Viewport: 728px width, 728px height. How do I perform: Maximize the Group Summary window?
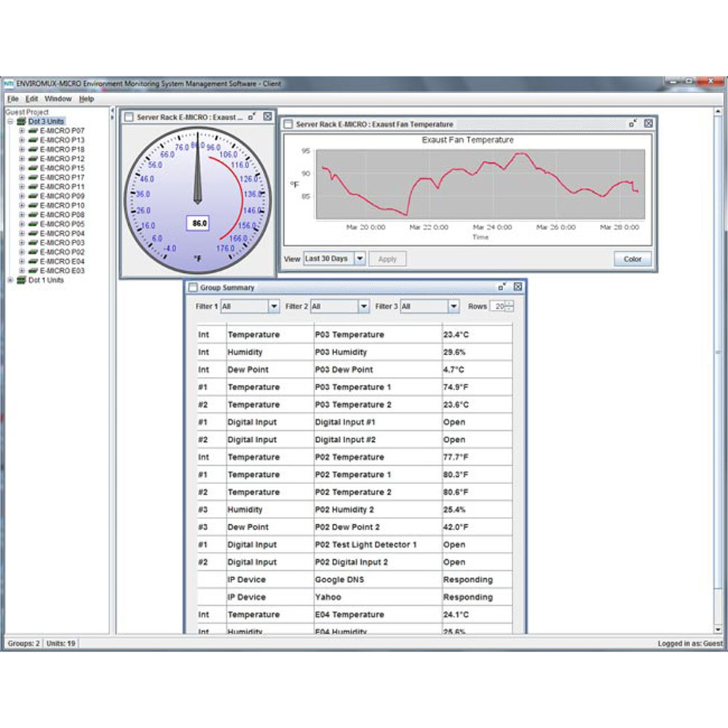pos(502,287)
